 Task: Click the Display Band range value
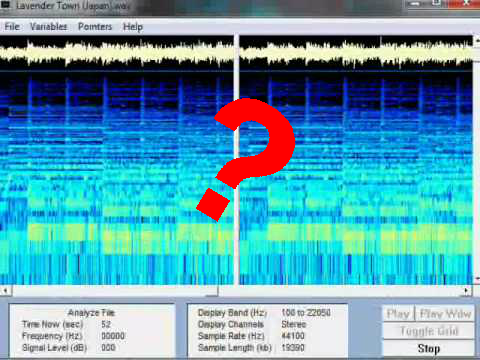click(306, 313)
